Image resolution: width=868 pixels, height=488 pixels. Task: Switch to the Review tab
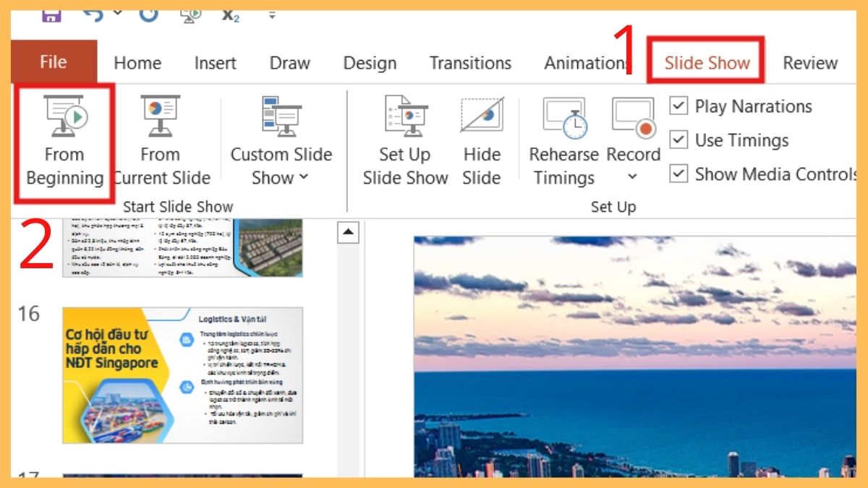810,63
